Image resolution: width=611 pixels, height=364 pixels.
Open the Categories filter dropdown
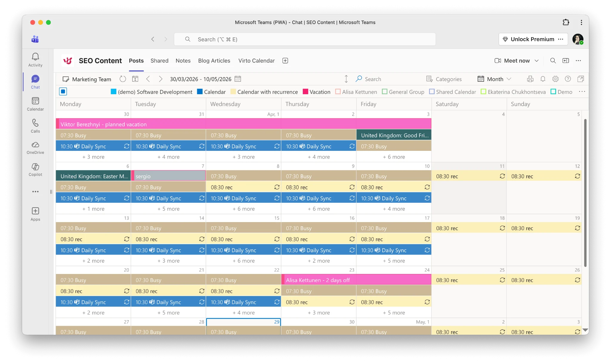(x=444, y=79)
